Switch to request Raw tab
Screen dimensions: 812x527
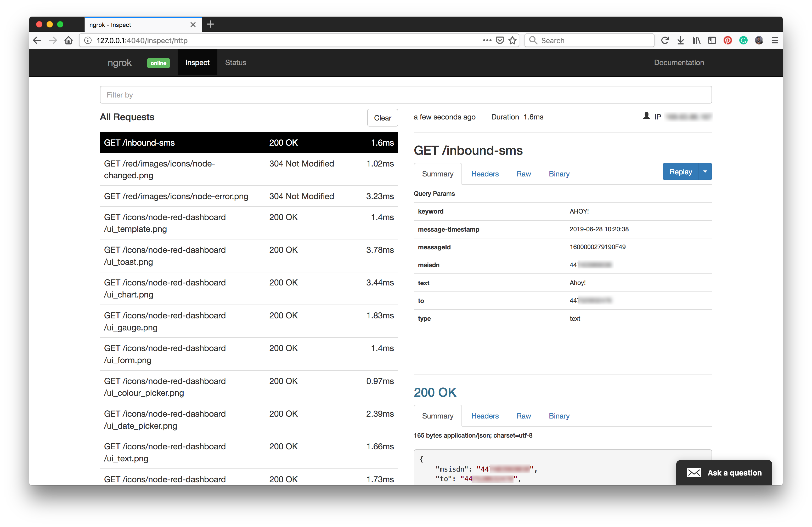pos(524,174)
